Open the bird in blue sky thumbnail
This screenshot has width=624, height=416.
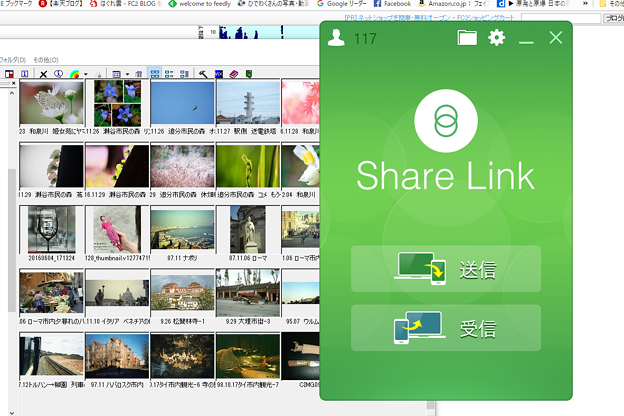[182, 102]
